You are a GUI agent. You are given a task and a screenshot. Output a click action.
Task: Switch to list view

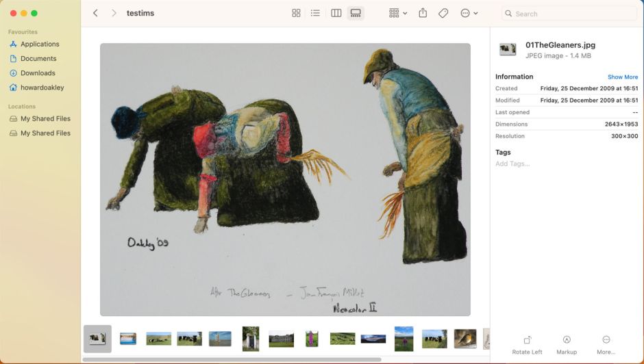(315, 13)
